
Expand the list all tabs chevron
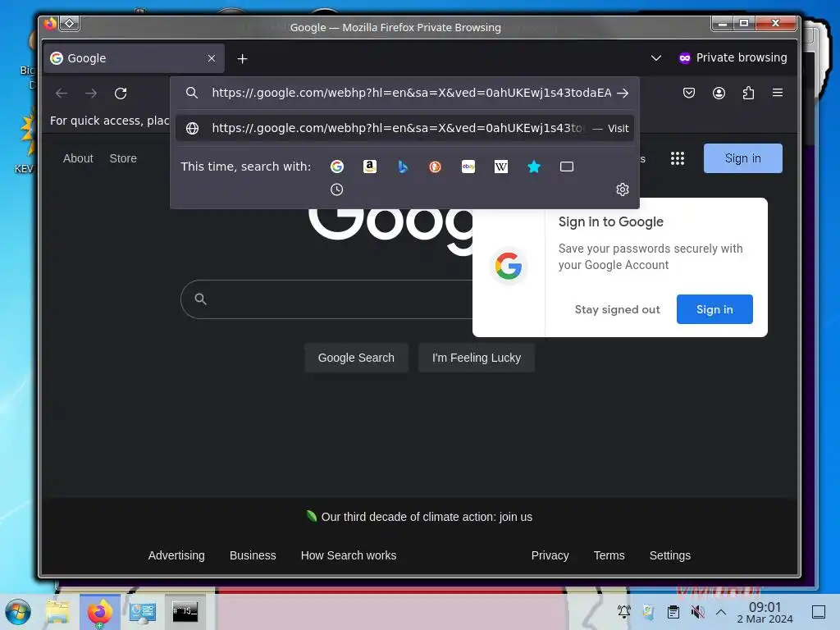coord(656,58)
